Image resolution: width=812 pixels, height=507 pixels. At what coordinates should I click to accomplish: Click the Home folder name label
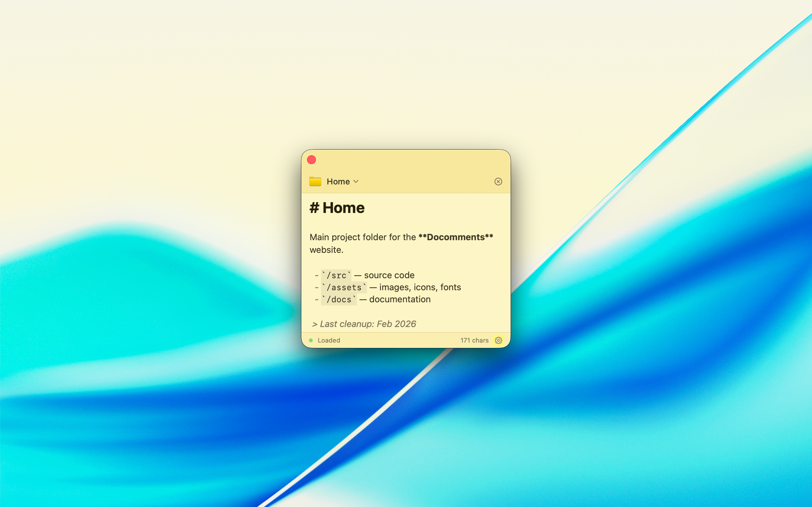coord(338,181)
